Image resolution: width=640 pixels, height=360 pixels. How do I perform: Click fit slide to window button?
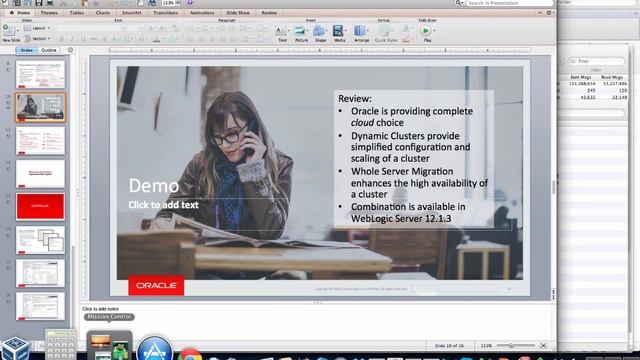[543, 346]
